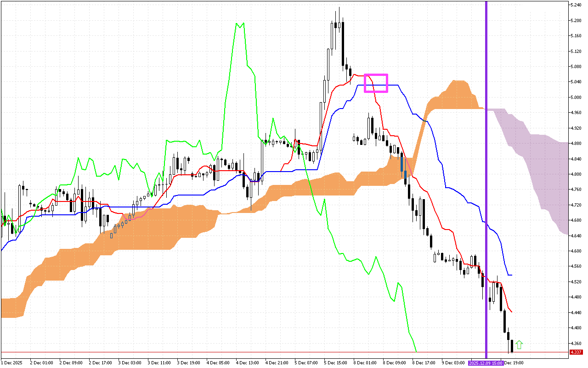The image size is (588, 368).
Task: Click the 5.000 price scale label
Action: (576, 98)
